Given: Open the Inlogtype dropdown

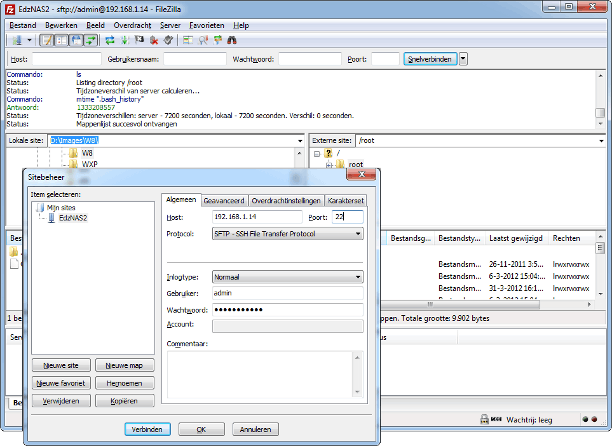Looking at the screenshot, I should [288, 277].
